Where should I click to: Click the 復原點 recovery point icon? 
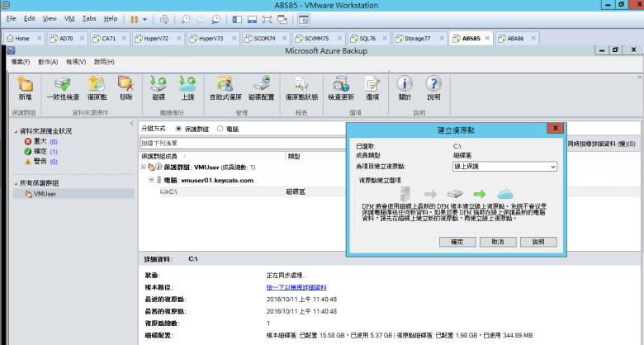coord(97,87)
